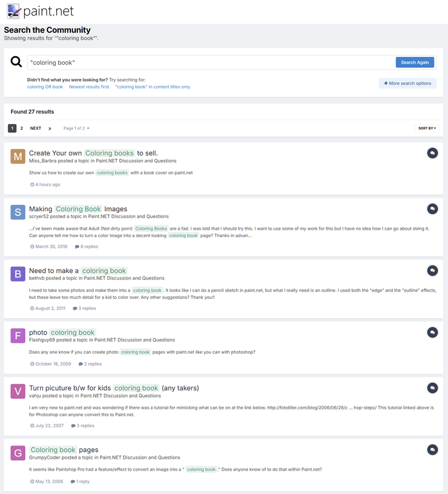Open the 'Page 1 of 2' dropdown
The width and height of the screenshot is (448, 494).
(x=76, y=128)
